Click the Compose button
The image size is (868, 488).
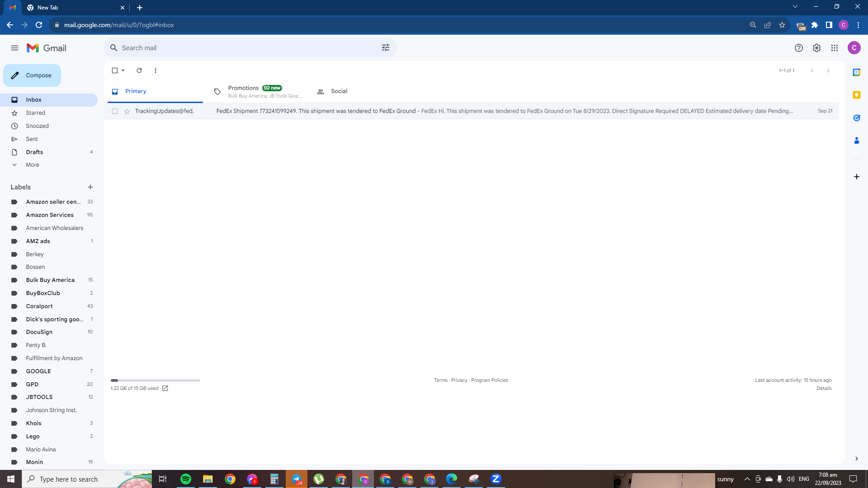click(x=32, y=75)
